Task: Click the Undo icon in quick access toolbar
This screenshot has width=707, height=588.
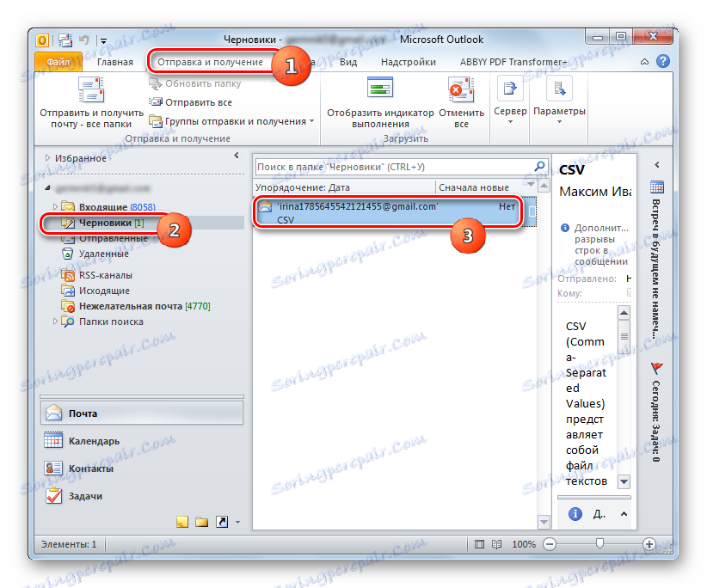Action: click(x=84, y=40)
